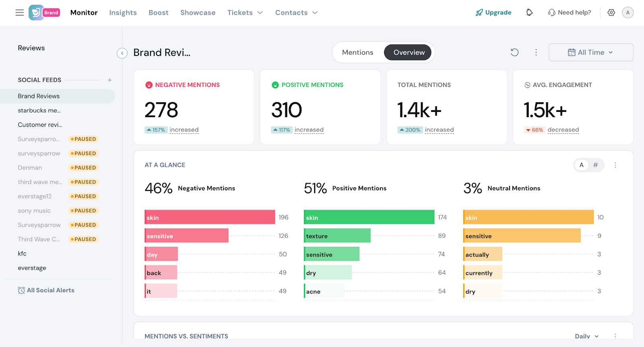Click the Upgrade link

coord(493,12)
